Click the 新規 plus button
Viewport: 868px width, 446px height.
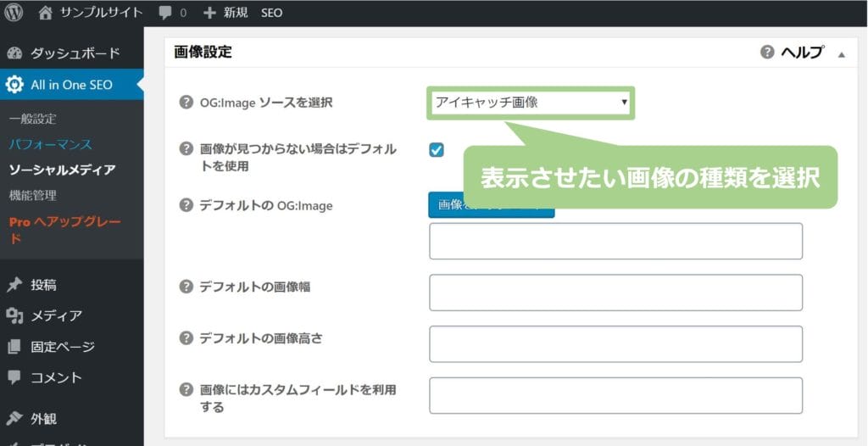tap(225, 13)
